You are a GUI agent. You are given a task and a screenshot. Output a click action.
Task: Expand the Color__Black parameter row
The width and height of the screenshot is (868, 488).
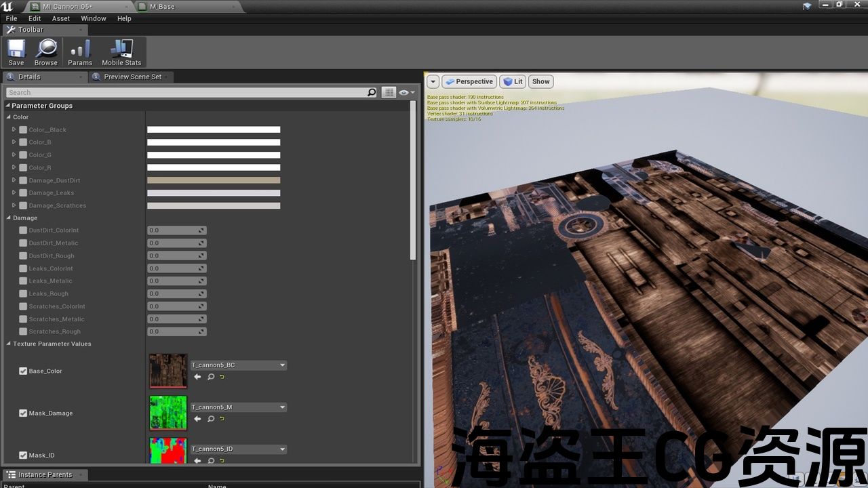(14, 129)
